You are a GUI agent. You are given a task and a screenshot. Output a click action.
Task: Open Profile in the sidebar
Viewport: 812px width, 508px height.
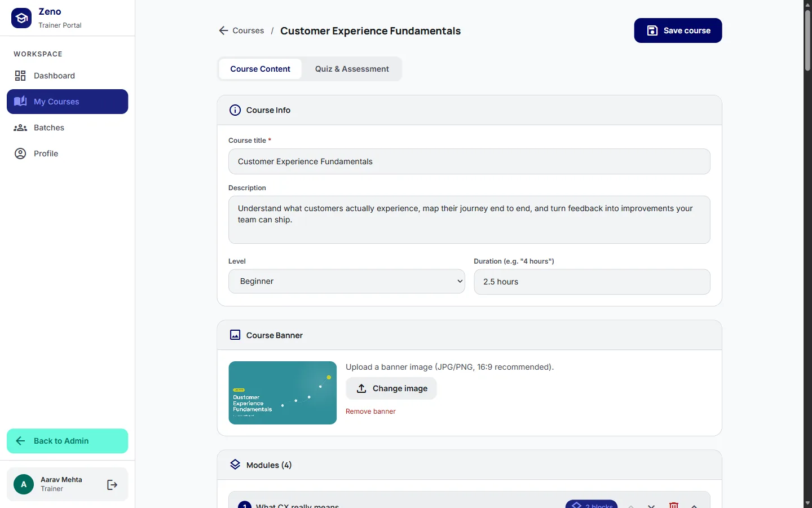pos(67,154)
